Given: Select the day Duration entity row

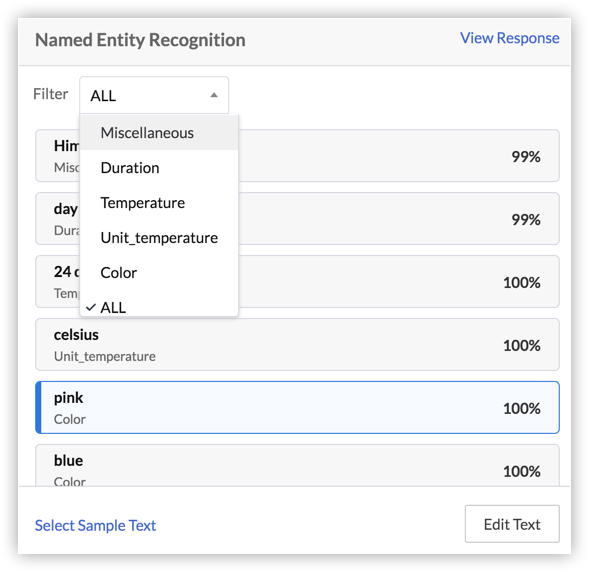Looking at the screenshot, I should [297, 218].
